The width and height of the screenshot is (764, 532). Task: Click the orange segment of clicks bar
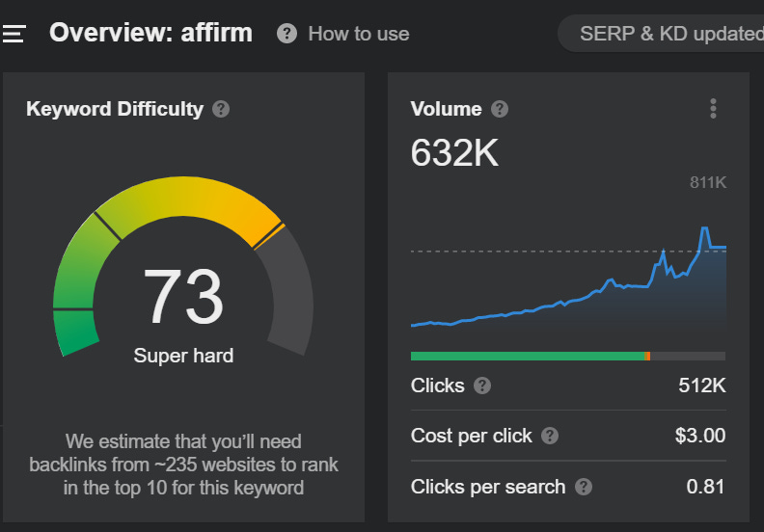pyautogui.click(x=647, y=357)
